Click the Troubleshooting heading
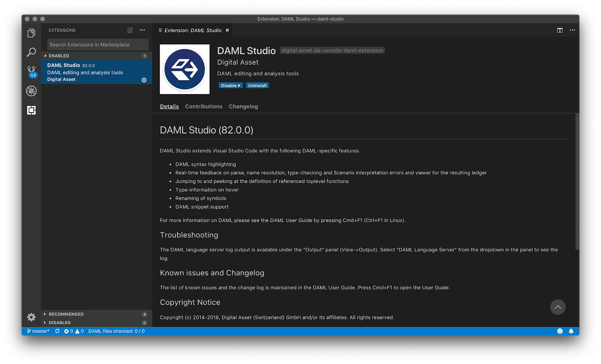601x364 pixels. [x=189, y=235]
